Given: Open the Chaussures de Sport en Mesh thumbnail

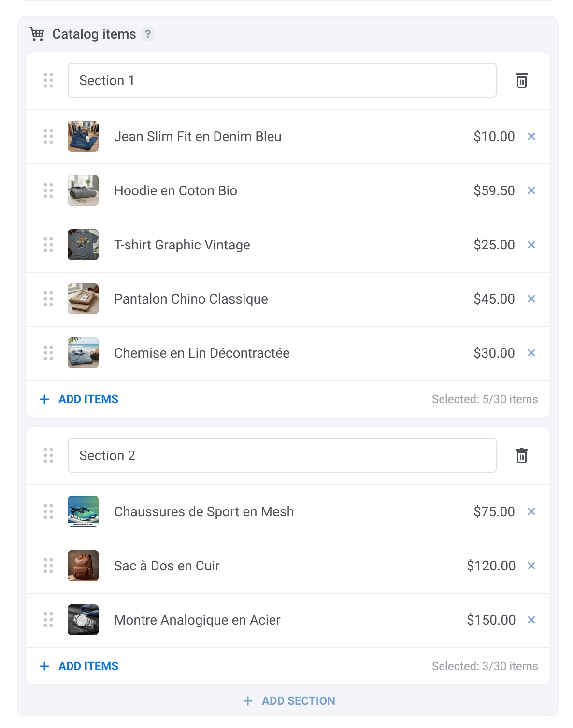Looking at the screenshot, I should click(83, 511).
